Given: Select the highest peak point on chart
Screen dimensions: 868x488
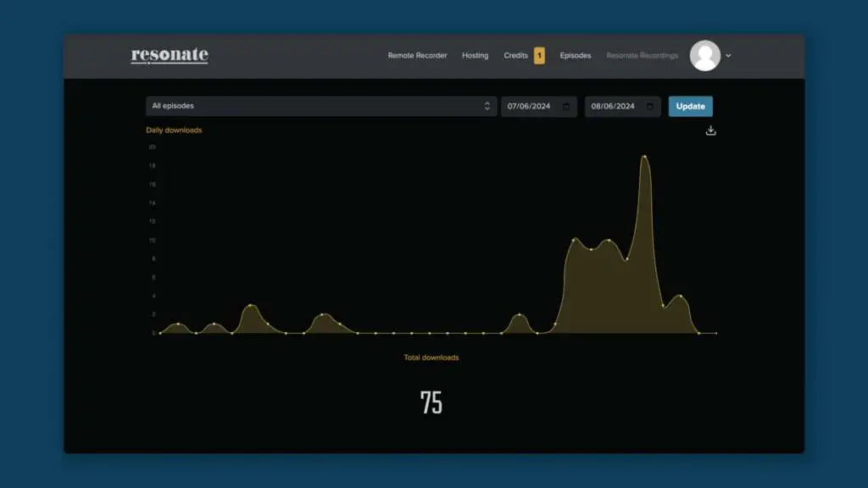Looking at the screenshot, I should pyautogui.click(x=644, y=157).
